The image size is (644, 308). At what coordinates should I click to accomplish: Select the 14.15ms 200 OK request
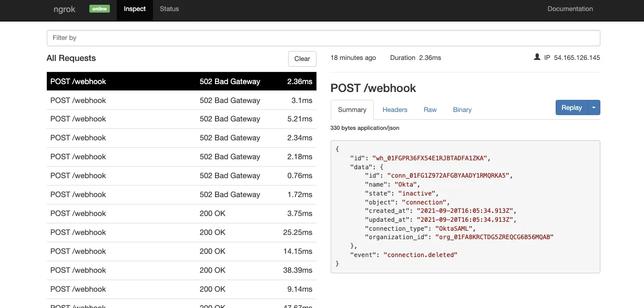pyautogui.click(x=181, y=252)
